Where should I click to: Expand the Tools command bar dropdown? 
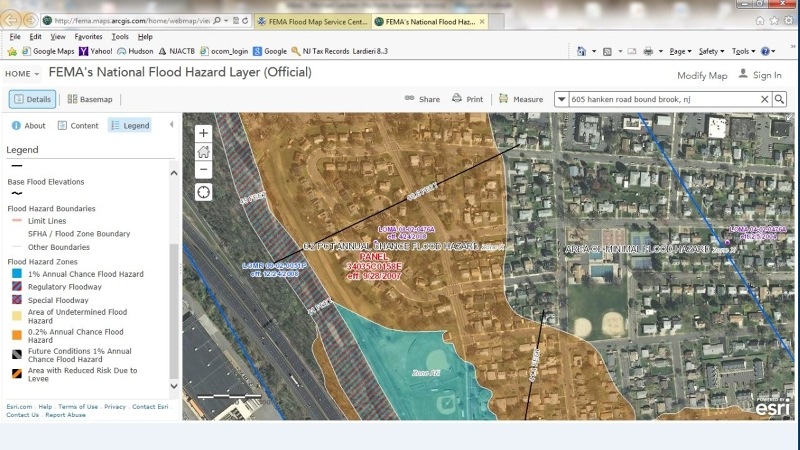(743, 52)
